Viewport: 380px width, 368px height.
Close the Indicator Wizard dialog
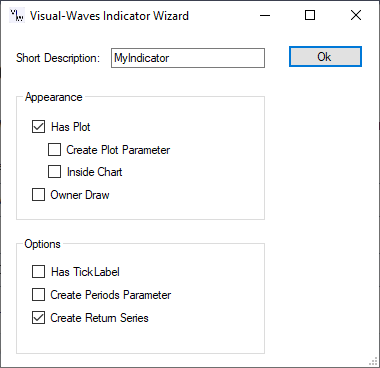[356, 15]
